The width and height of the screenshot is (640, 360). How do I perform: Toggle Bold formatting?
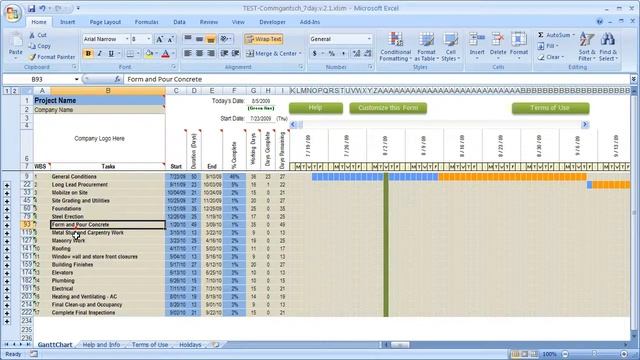coord(88,53)
